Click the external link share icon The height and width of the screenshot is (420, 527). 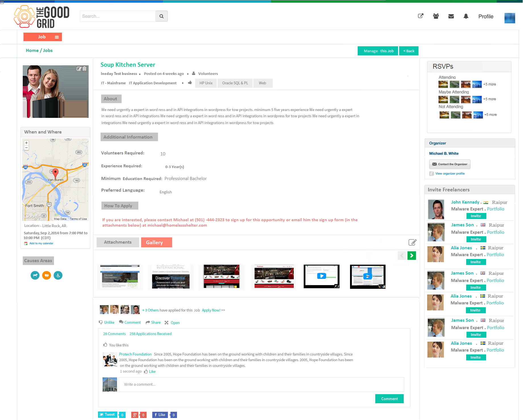point(421,16)
